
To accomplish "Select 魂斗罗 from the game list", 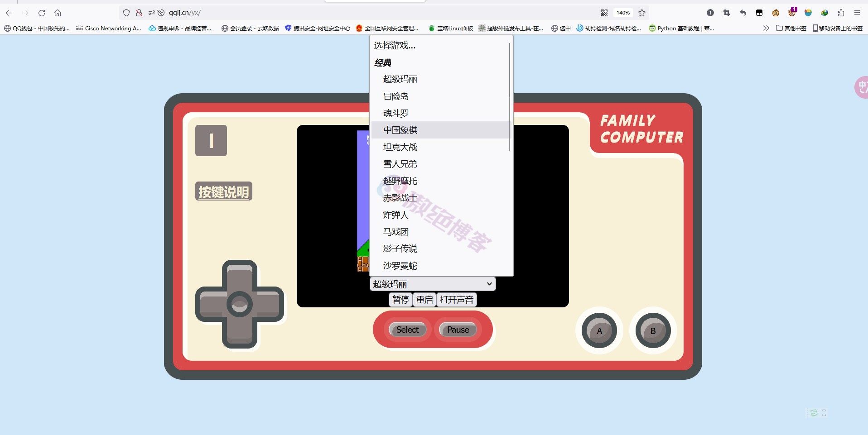I will (x=440, y=113).
